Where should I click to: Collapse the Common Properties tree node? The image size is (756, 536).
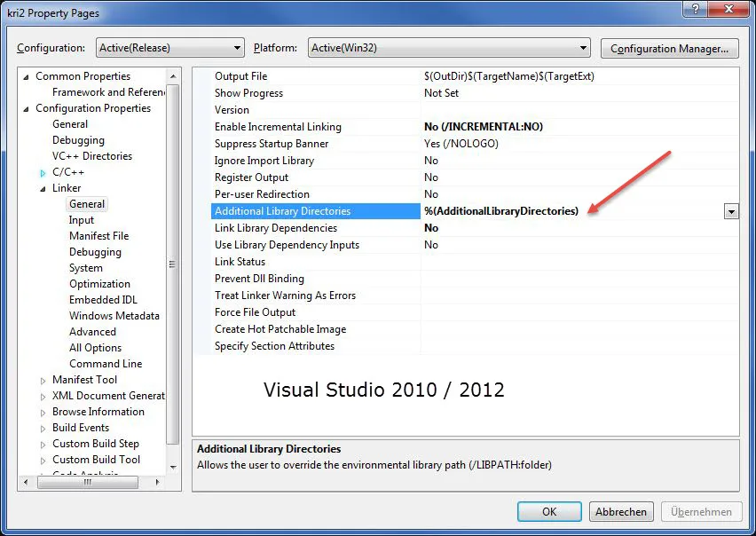click(26, 77)
